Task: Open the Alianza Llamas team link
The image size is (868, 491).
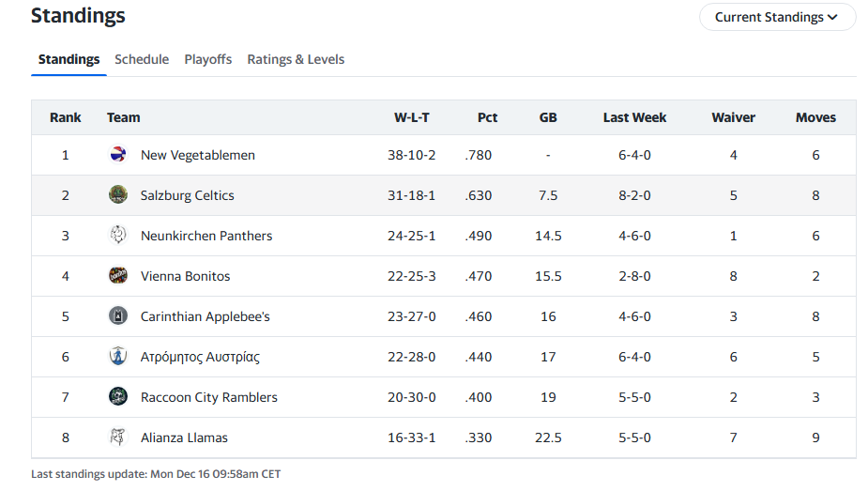Action: click(184, 437)
